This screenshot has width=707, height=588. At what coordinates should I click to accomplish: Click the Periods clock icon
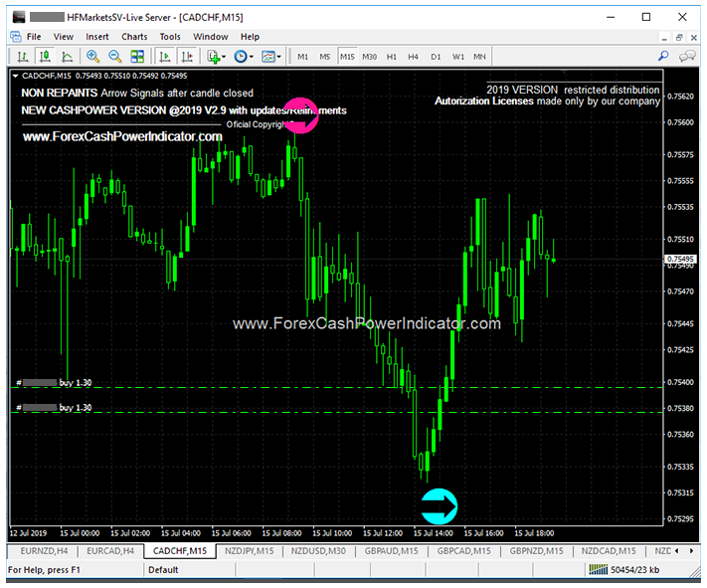pos(241,57)
